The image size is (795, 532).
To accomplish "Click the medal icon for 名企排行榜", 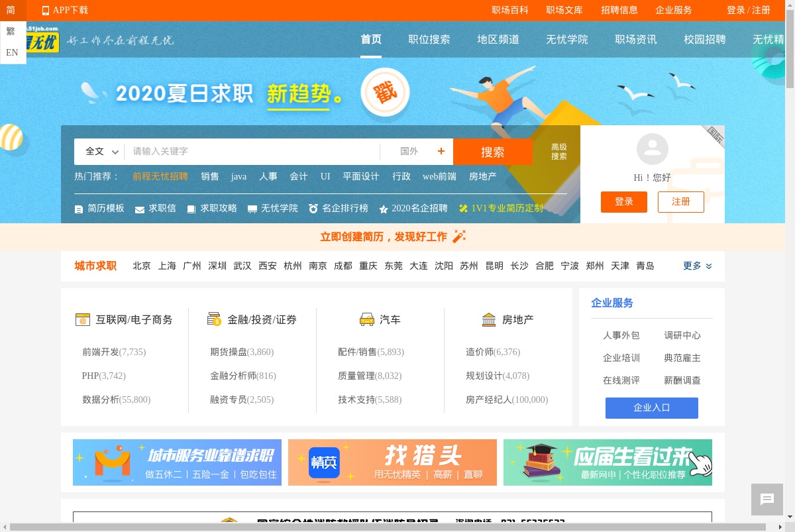I will point(313,209).
